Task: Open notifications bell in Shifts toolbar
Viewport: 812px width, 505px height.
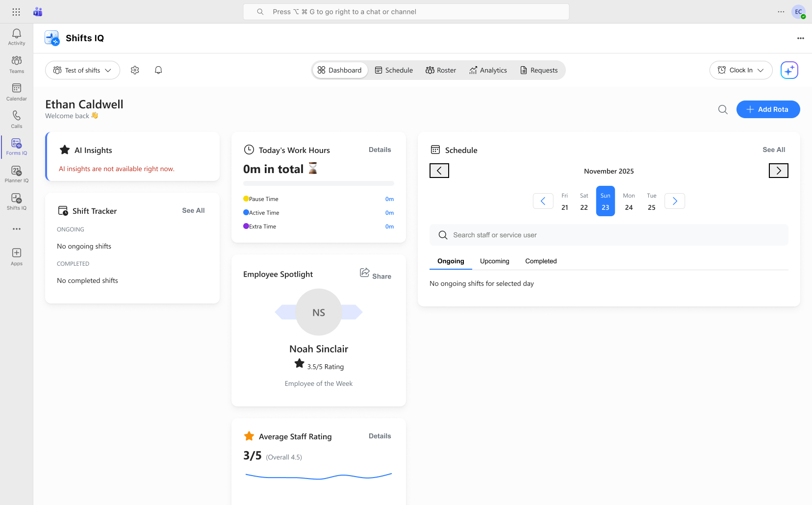Action: pos(158,70)
